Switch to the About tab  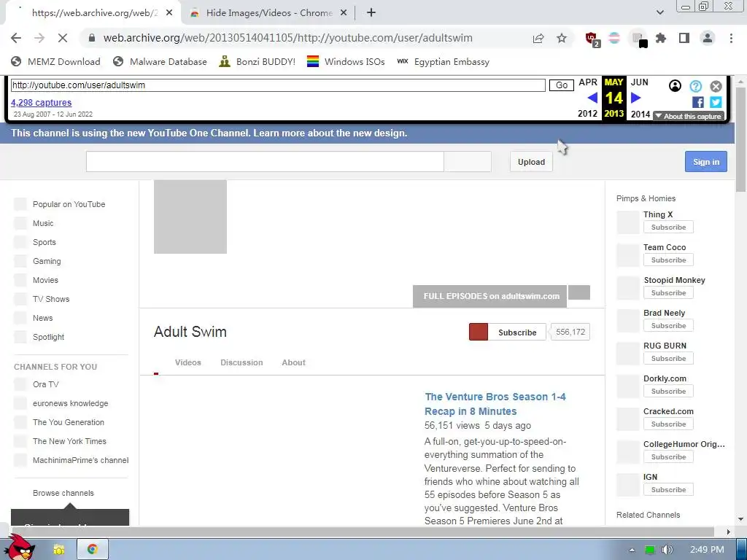(293, 363)
